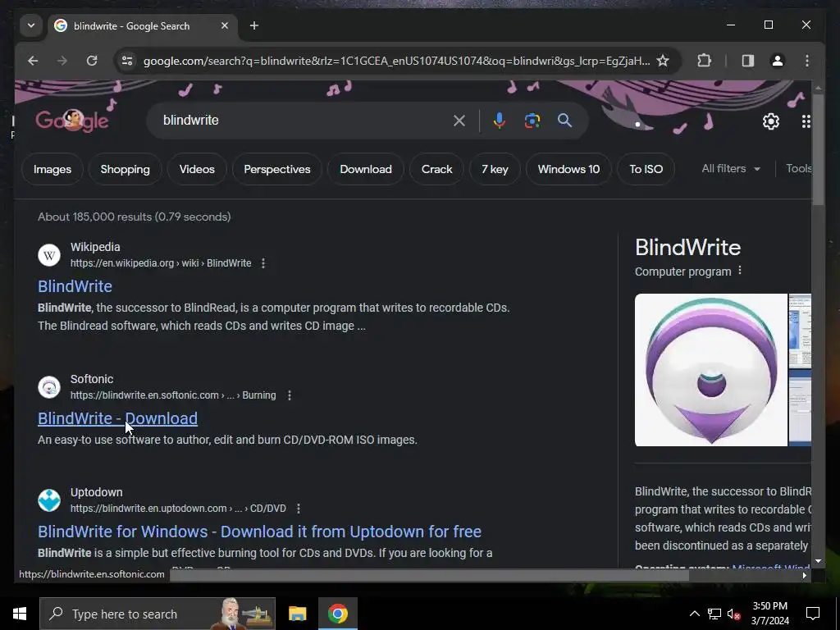Select the Crack filter chip
The height and width of the screenshot is (630, 840).
pos(436,169)
